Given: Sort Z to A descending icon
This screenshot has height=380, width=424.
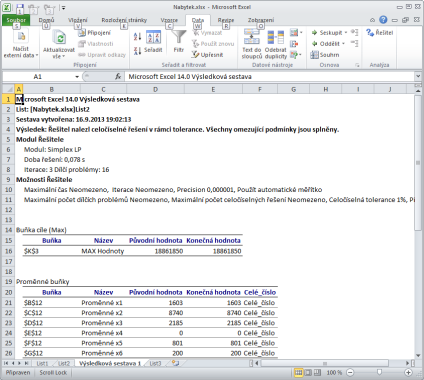Looking at the screenshot, I should point(137,51).
